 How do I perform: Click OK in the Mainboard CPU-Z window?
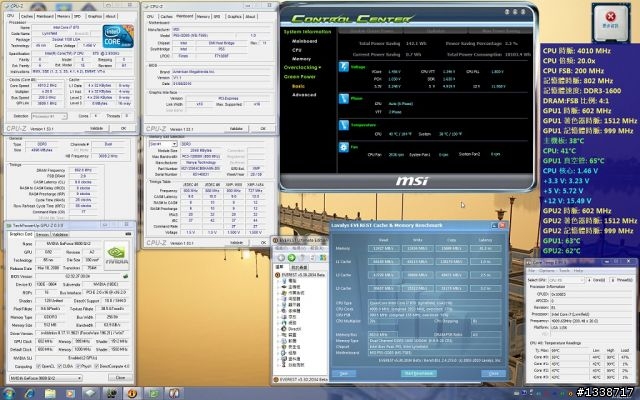(263, 129)
